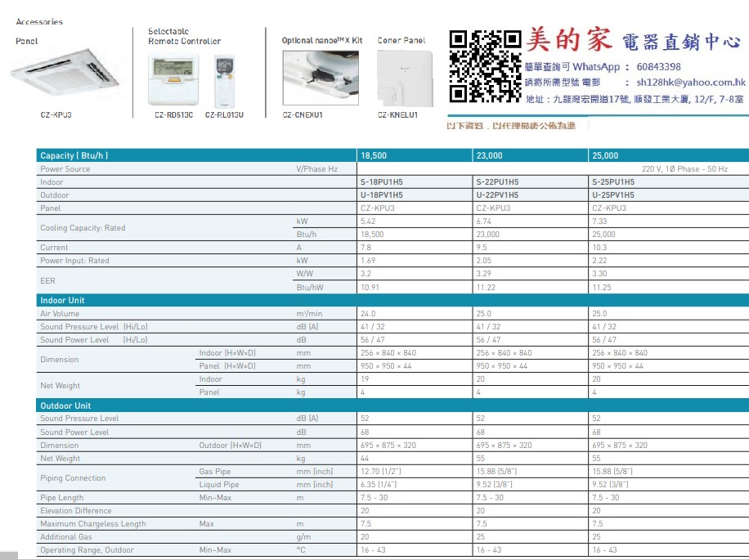The height and width of the screenshot is (560, 749).
Task: Click the 24.0 air volume value
Action: (x=368, y=314)
